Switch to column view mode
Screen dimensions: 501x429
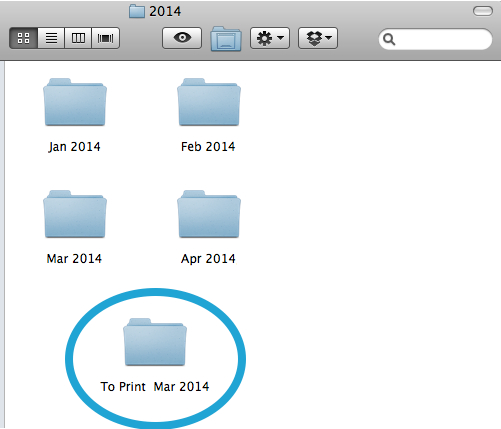click(x=78, y=38)
